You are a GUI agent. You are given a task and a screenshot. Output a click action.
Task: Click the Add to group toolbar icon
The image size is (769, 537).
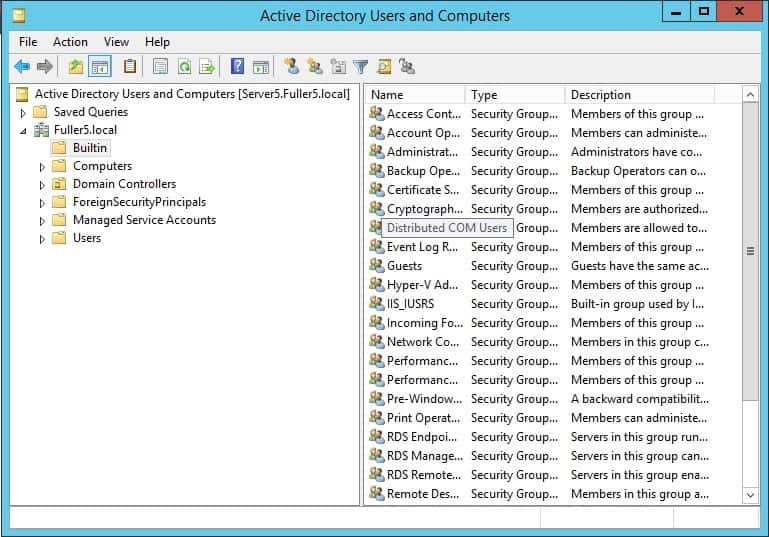pyautogui.click(x=407, y=66)
